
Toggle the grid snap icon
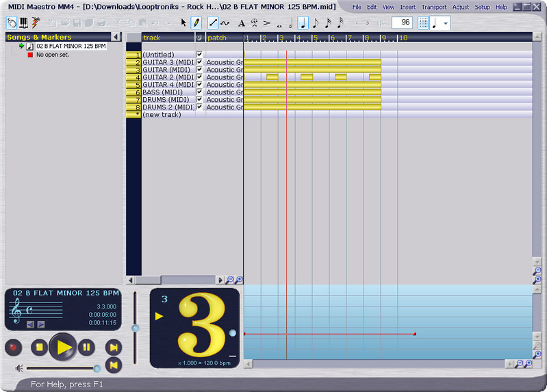tap(424, 23)
